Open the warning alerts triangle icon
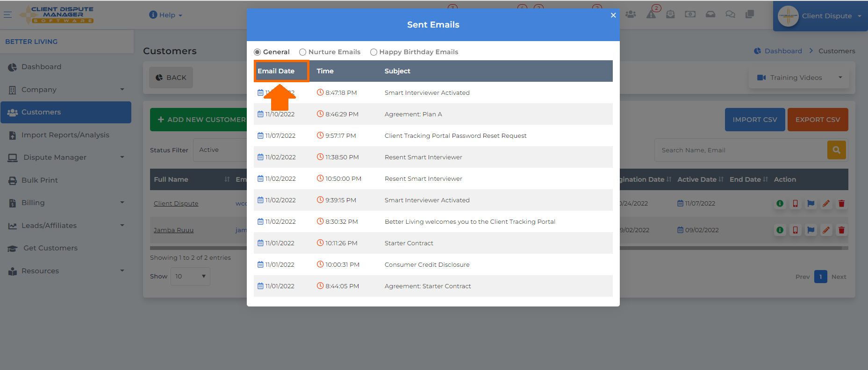The image size is (868, 370). click(651, 14)
